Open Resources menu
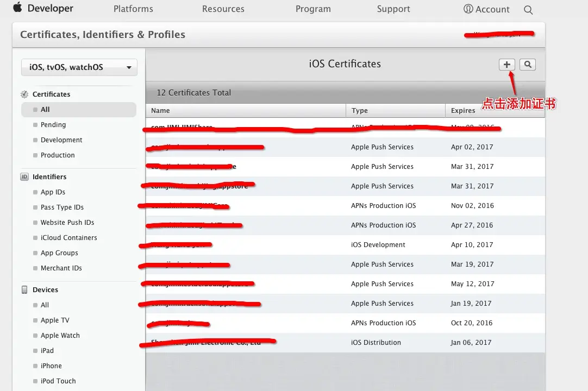 pos(223,9)
